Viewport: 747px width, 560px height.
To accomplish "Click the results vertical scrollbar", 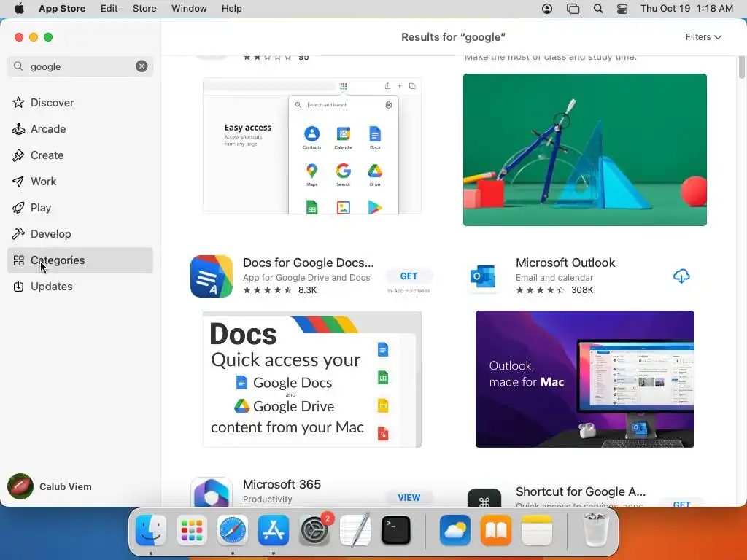I will [741, 67].
